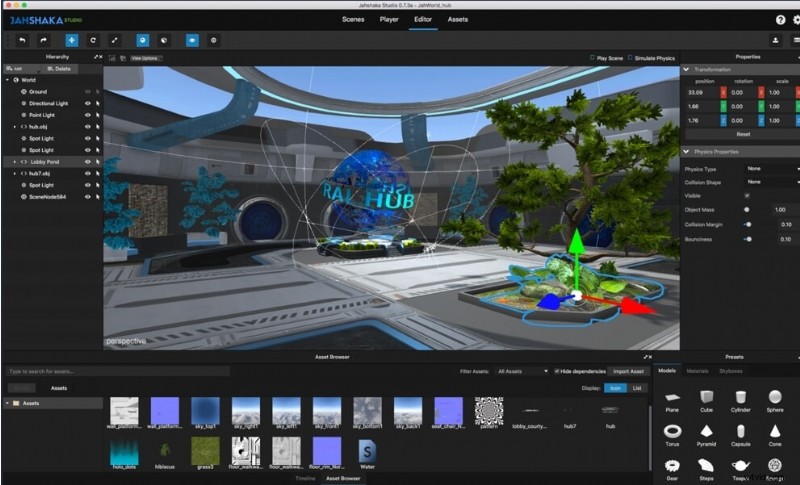Click the Import Asset button
The image size is (800, 485).
pos(629,371)
